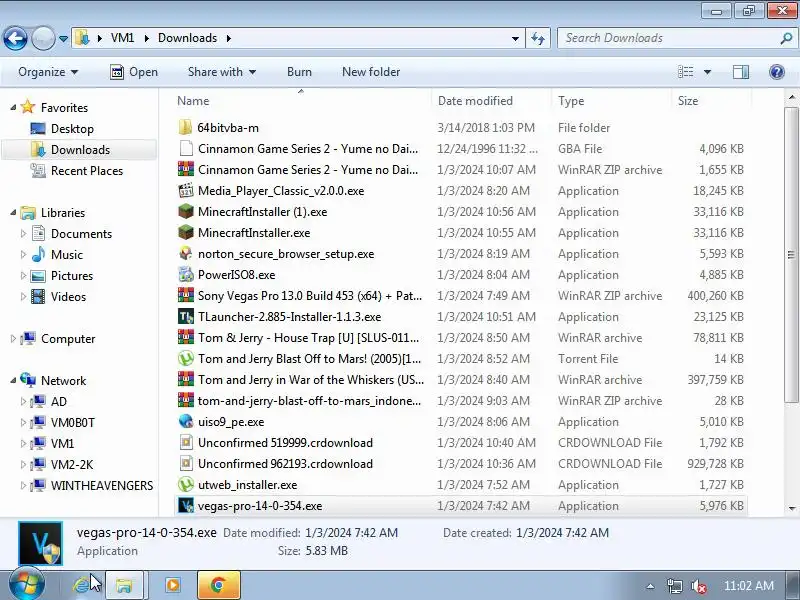Click the Change your view icon
800x600 pixels.
click(x=685, y=72)
